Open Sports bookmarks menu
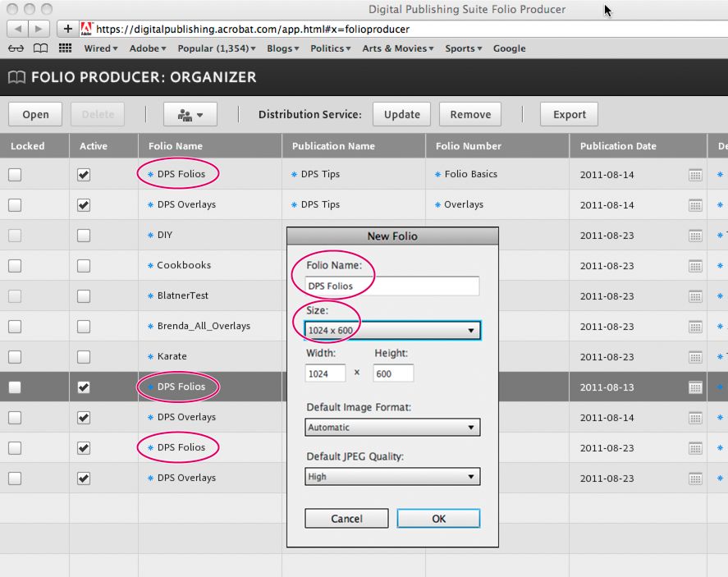Viewport: 728px width, 577px height. [x=464, y=48]
